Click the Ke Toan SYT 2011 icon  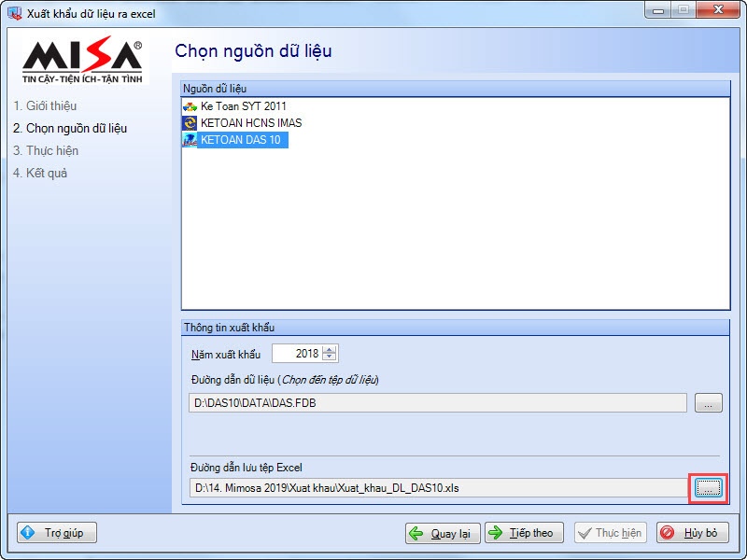[x=190, y=106]
